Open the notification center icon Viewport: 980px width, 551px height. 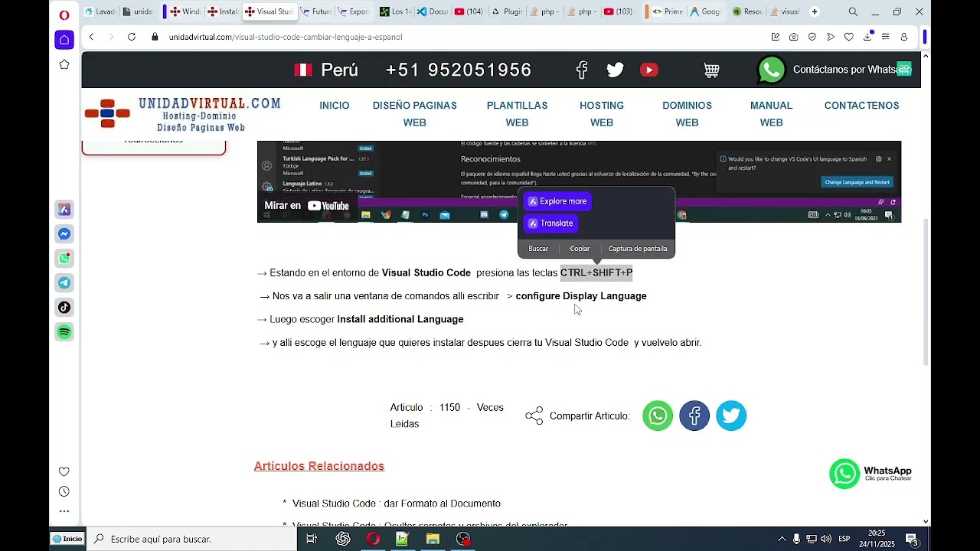tap(912, 539)
